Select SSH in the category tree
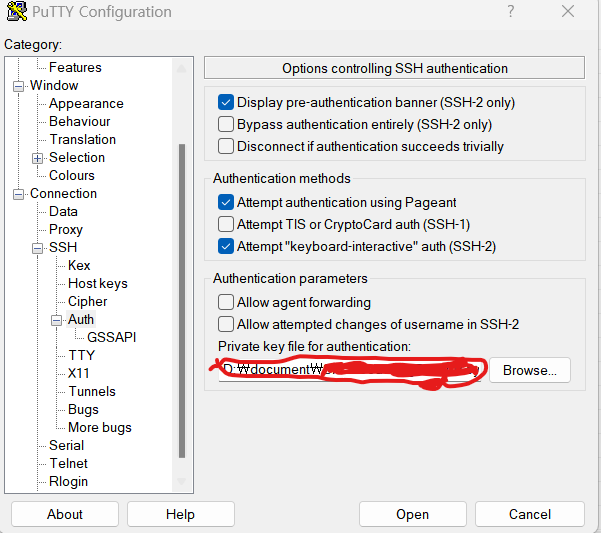The height and width of the screenshot is (533, 601). click(63, 248)
